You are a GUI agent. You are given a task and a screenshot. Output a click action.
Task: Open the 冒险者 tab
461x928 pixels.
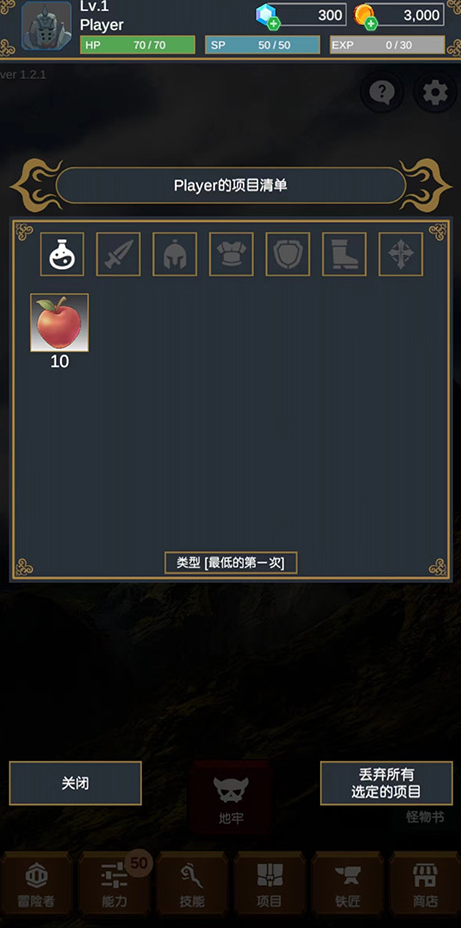click(37, 884)
